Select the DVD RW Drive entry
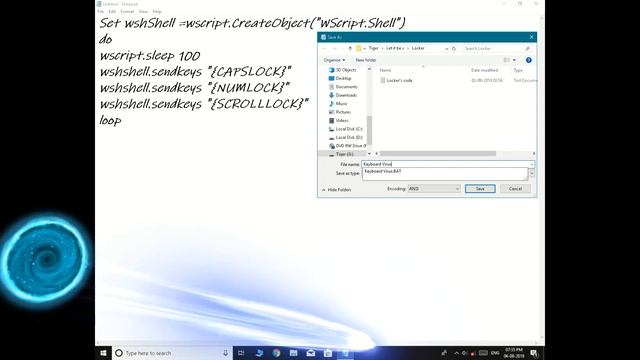The height and width of the screenshot is (360, 640). click(x=347, y=146)
